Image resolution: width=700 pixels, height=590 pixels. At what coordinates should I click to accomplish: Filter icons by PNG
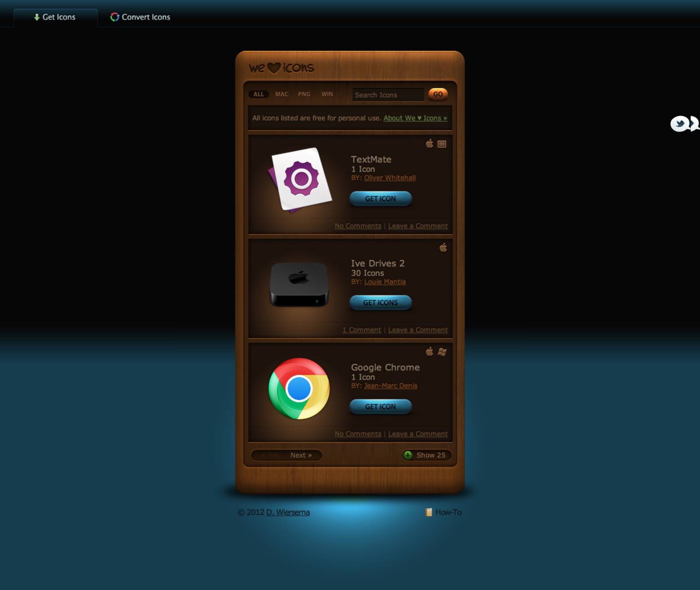click(x=304, y=94)
